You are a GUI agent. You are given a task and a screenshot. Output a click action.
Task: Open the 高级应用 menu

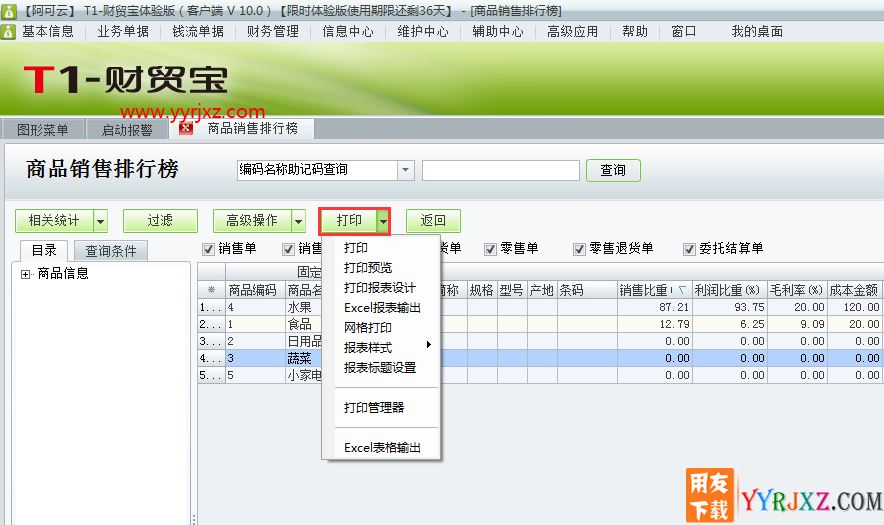(573, 32)
